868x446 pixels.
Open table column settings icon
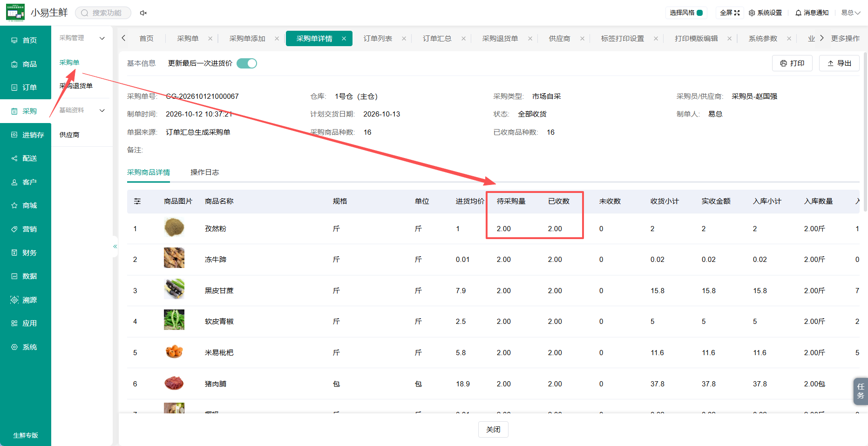(x=137, y=201)
